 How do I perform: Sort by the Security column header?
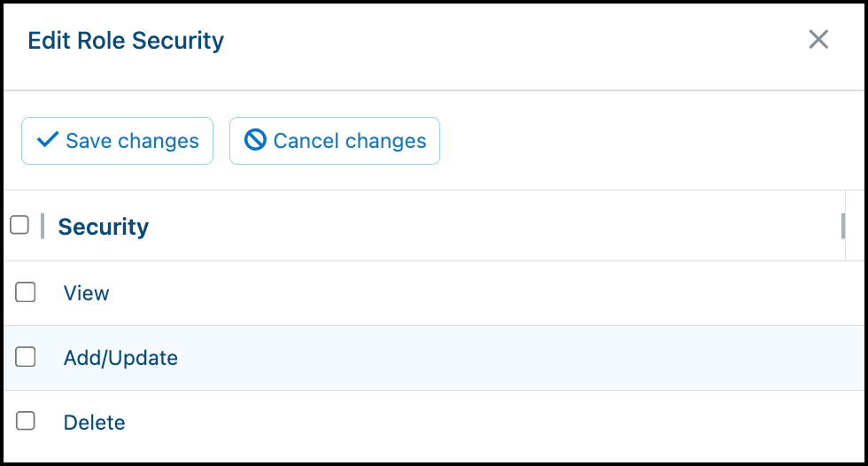[x=104, y=227]
